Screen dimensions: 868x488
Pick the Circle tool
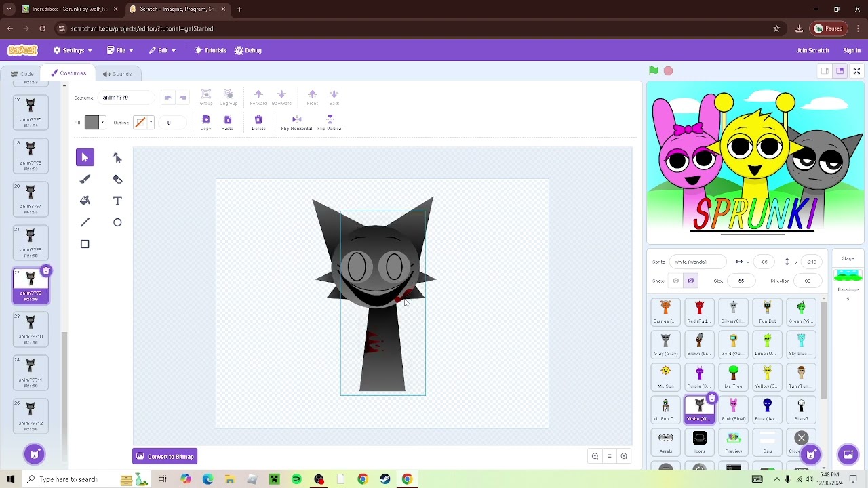pos(117,222)
